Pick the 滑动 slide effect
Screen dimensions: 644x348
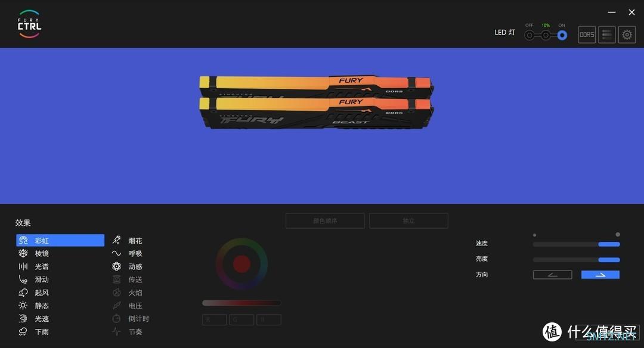coord(33,279)
